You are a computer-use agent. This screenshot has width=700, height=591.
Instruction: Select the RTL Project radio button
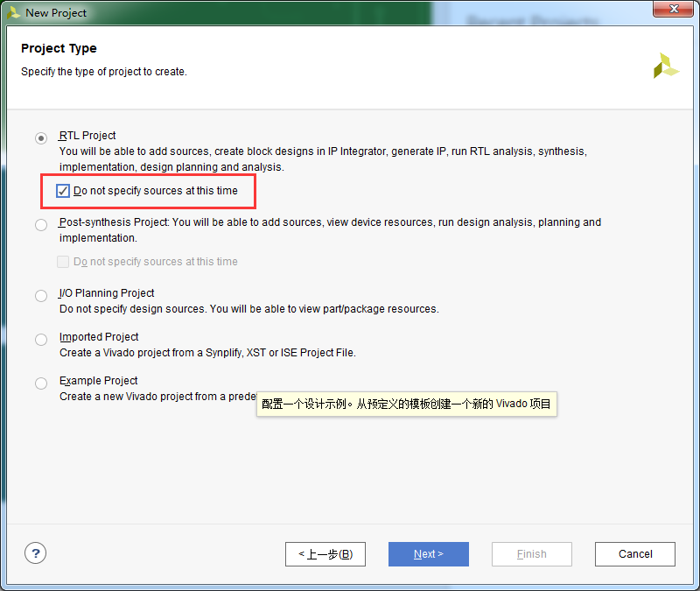tap(41, 138)
